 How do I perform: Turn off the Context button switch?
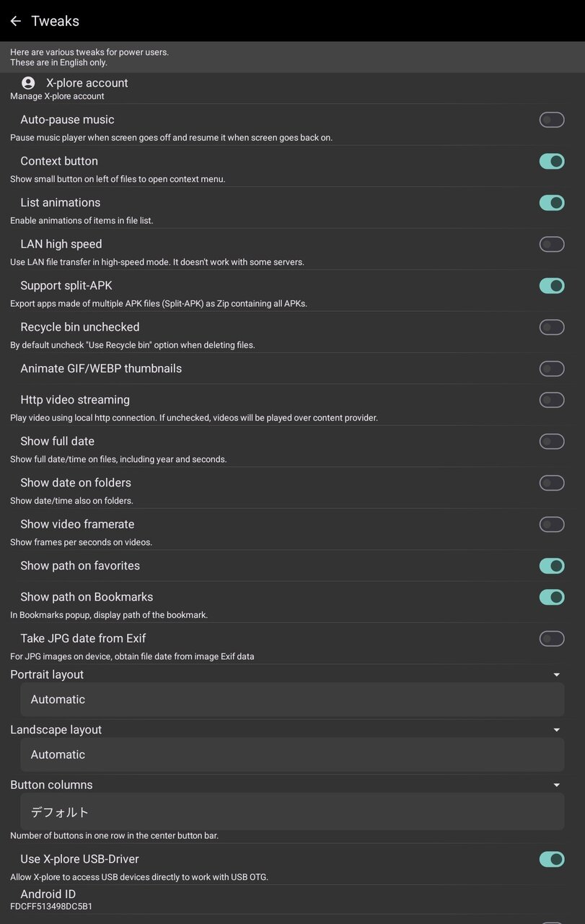click(551, 161)
